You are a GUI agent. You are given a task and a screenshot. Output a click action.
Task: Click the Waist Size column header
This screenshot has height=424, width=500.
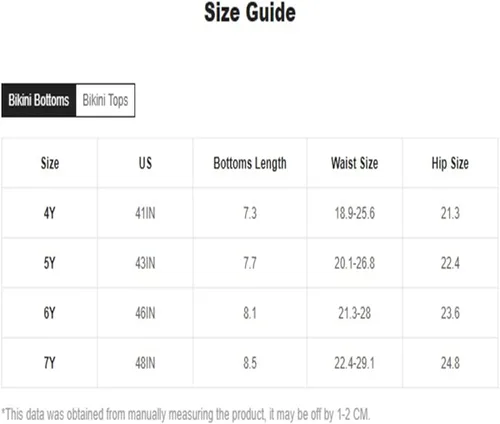tap(355, 163)
